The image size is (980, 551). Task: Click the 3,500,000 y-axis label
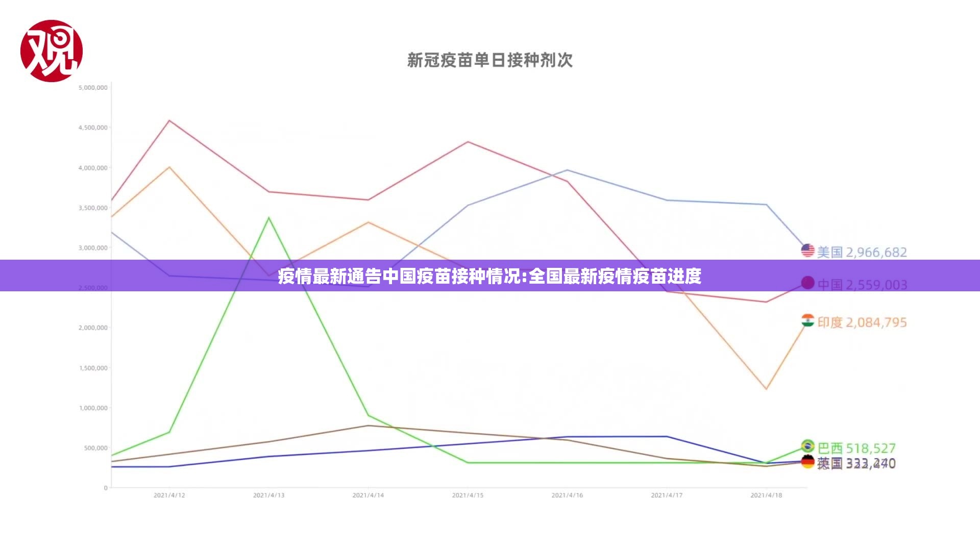[93, 208]
